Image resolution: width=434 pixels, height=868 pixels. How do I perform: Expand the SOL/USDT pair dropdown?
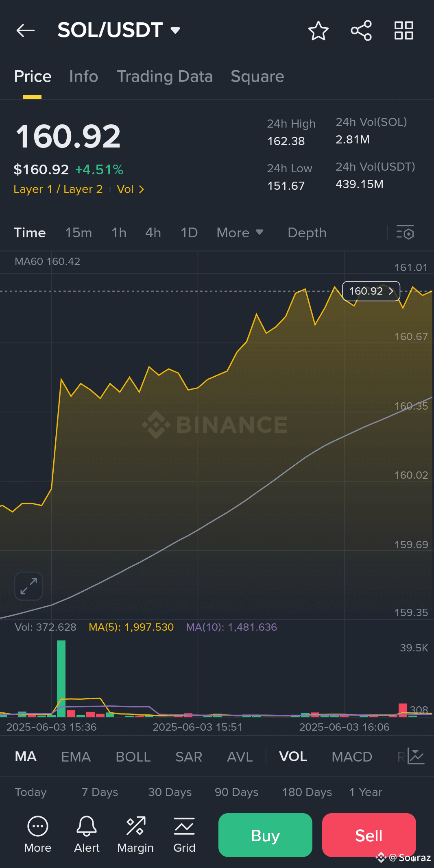point(175,30)
